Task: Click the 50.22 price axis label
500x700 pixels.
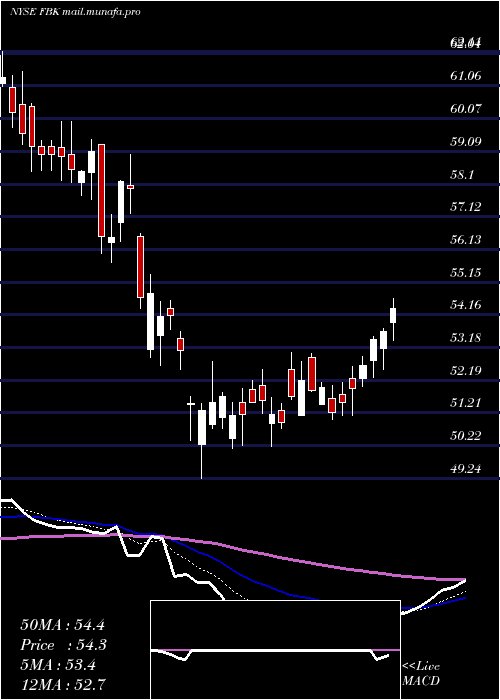Action: (466, 436)
